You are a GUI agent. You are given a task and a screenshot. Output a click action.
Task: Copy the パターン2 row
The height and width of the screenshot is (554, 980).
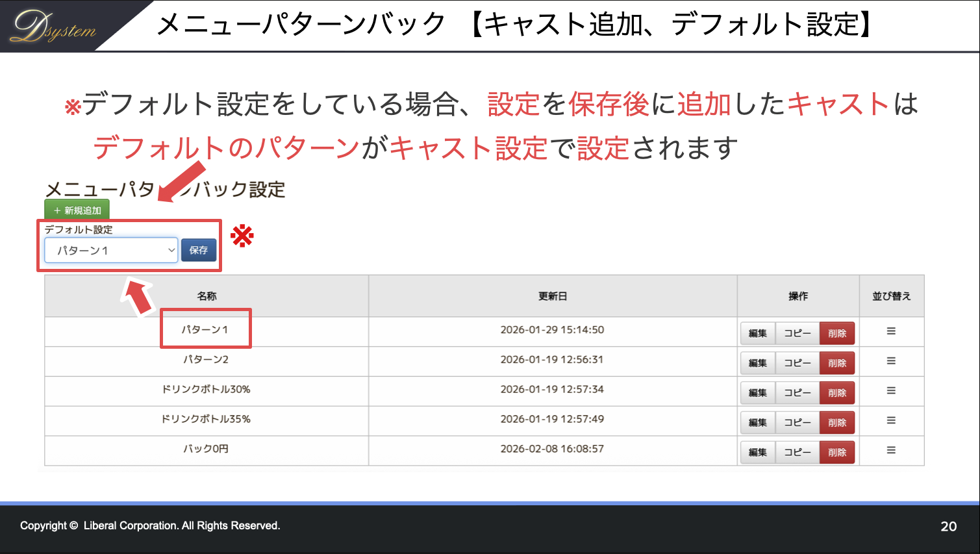click(x=798, y=363)
